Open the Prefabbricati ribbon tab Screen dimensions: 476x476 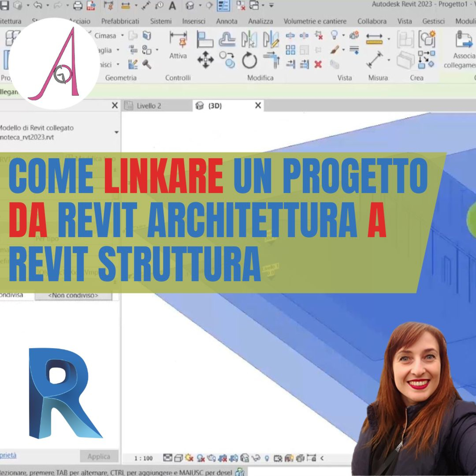pyautogui.click(x=120, y=21)
